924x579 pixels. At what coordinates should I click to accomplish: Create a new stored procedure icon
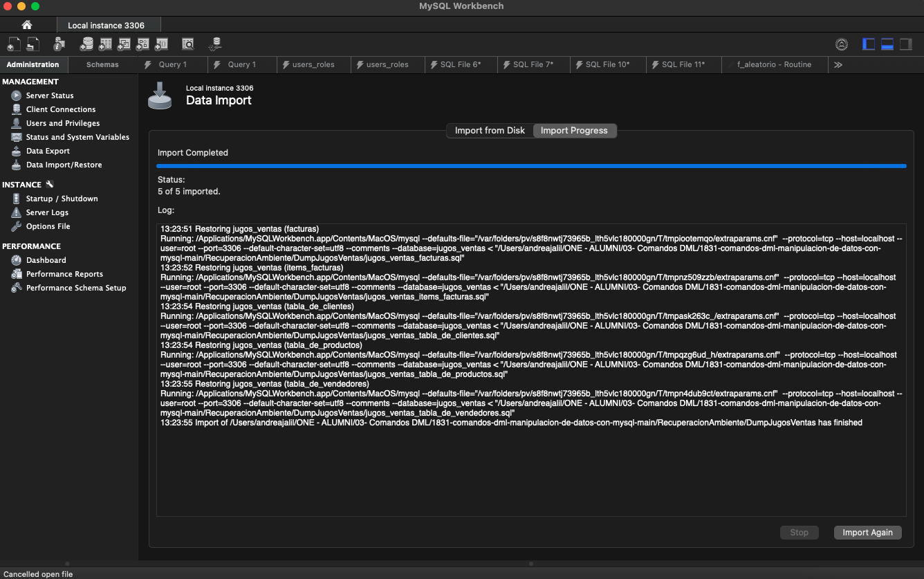[142, 44]
